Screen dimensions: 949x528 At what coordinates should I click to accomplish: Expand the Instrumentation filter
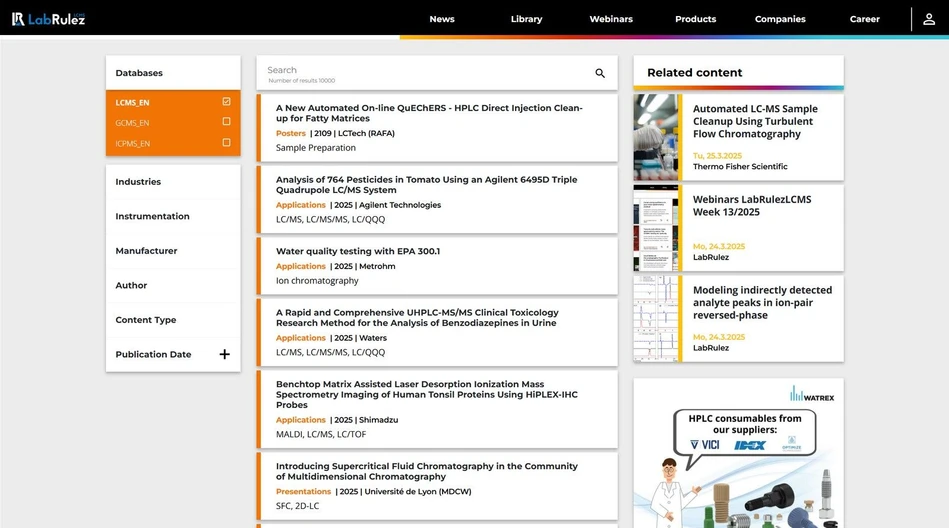152,216
